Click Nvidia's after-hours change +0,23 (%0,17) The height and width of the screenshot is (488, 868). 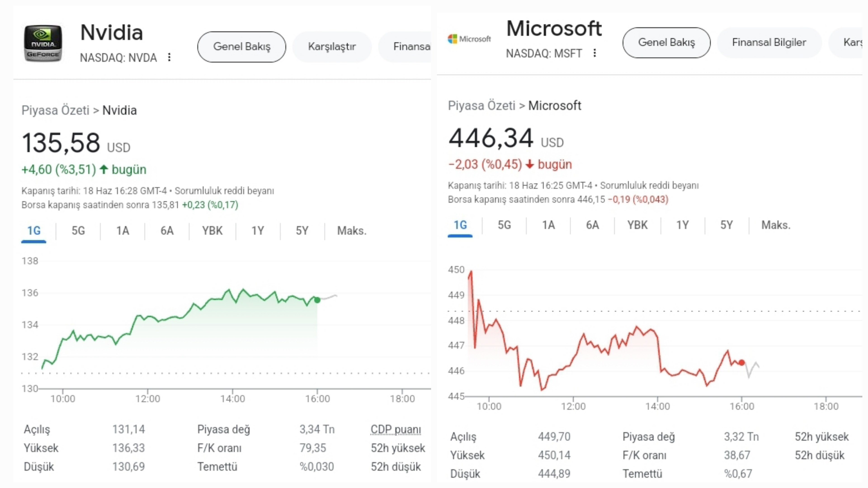(x=210, y=205)
